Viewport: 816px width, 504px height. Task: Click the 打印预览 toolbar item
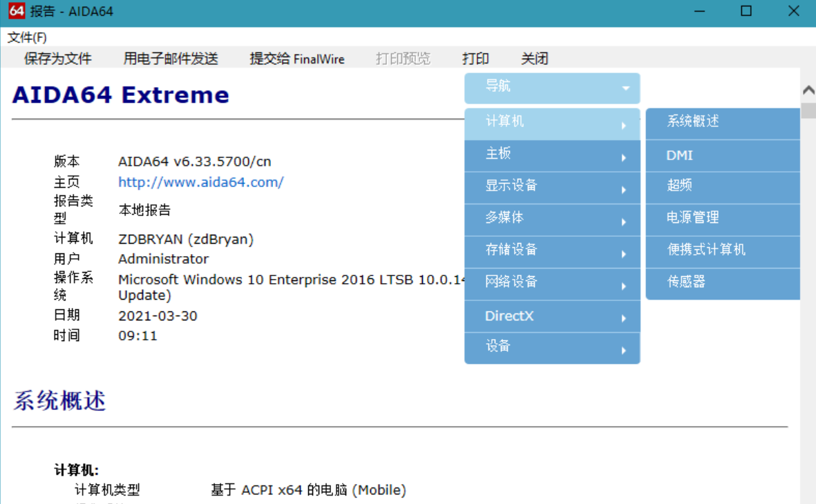click(403, 59)
